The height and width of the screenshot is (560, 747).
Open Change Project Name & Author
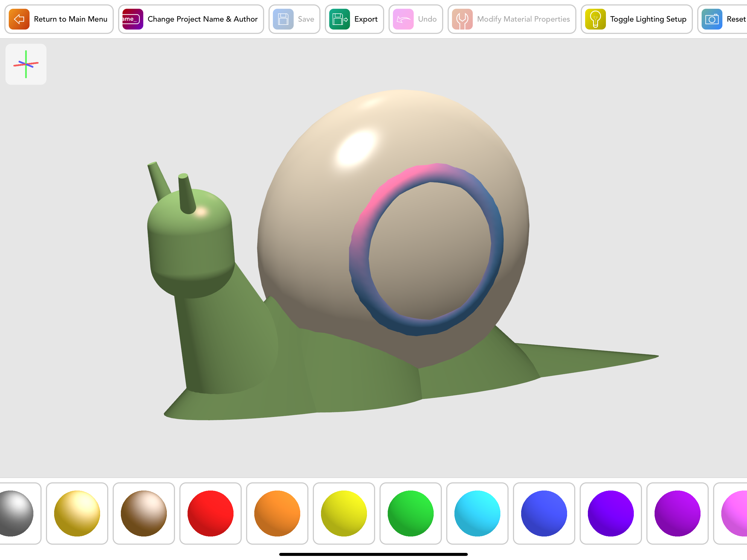coord(191,19)
